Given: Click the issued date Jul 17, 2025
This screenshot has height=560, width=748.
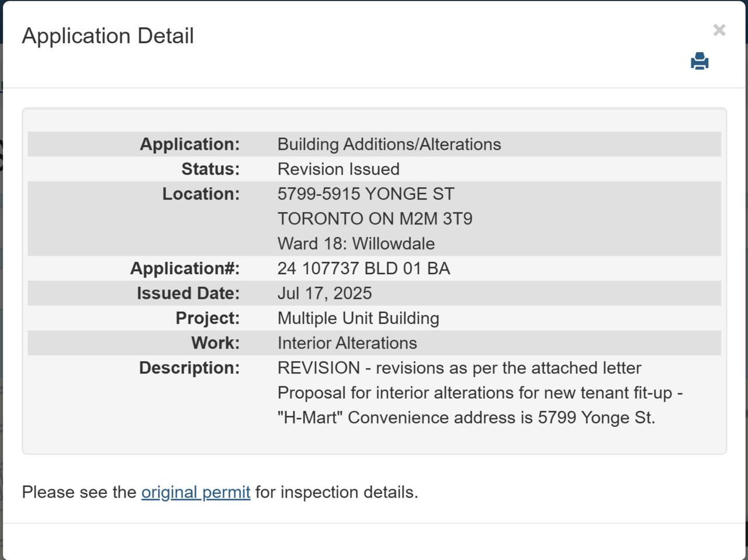Looking at the screenshot, I should click(324, 293).
